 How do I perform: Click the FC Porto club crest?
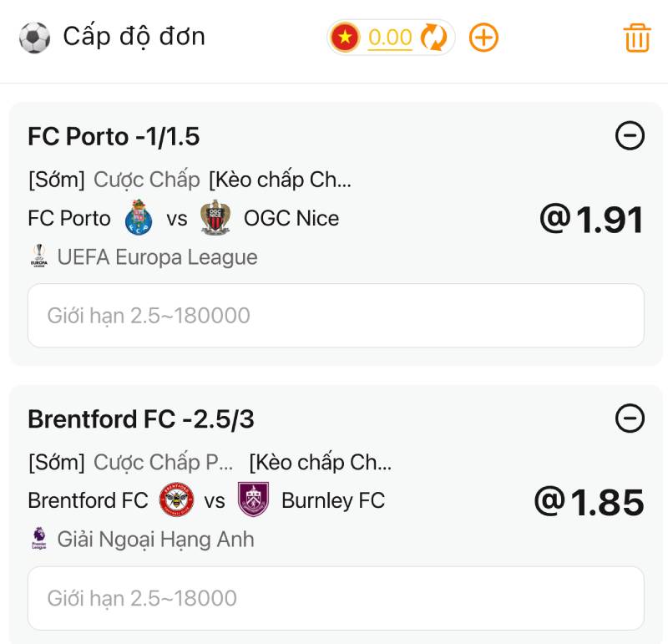[x=138, y=218]
